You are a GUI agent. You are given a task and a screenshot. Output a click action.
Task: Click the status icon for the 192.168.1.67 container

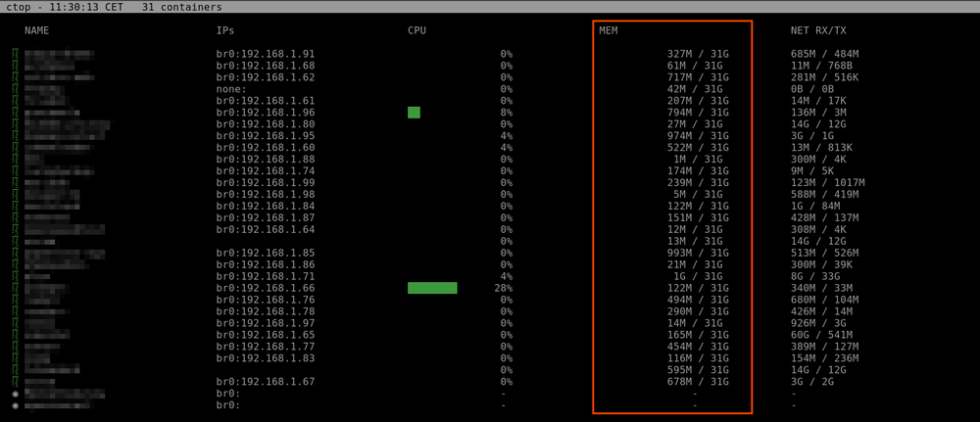pos(15,382)
